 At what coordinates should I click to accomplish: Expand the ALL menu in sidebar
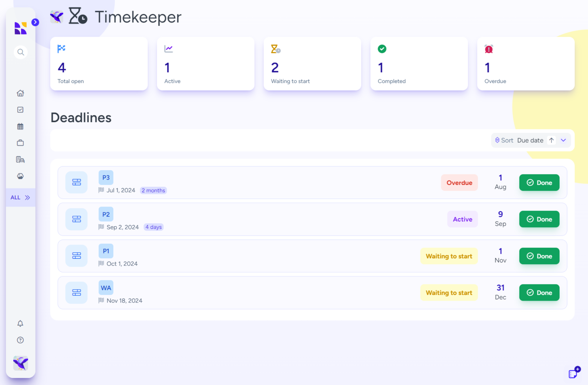point(20,197)
